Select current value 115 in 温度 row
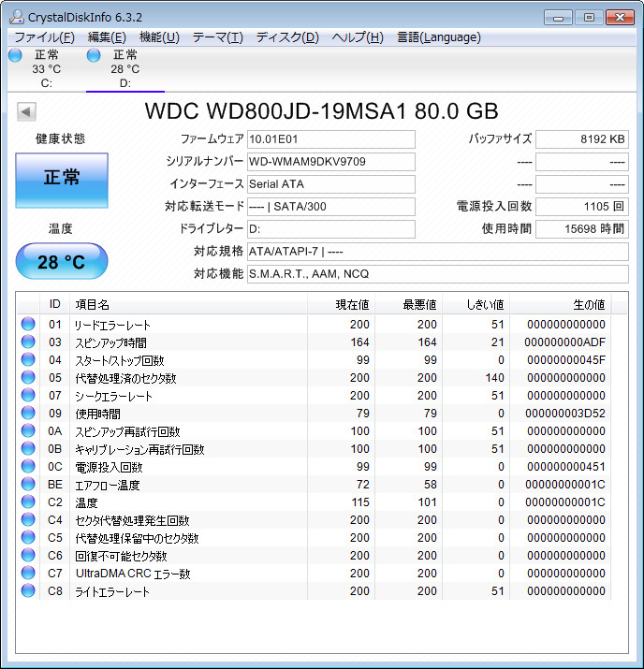This screenshot has height=669, width=644. click(360, 502)
